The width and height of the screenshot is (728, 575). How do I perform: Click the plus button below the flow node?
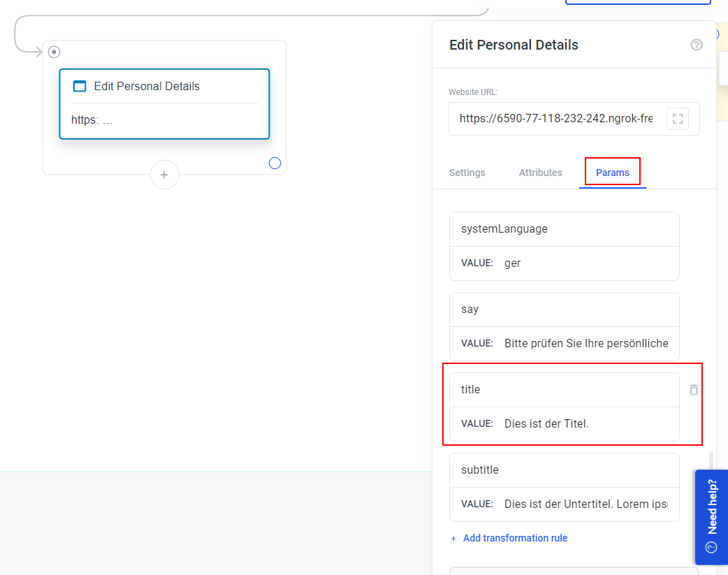pyautogui.click(x=164, y=175)
